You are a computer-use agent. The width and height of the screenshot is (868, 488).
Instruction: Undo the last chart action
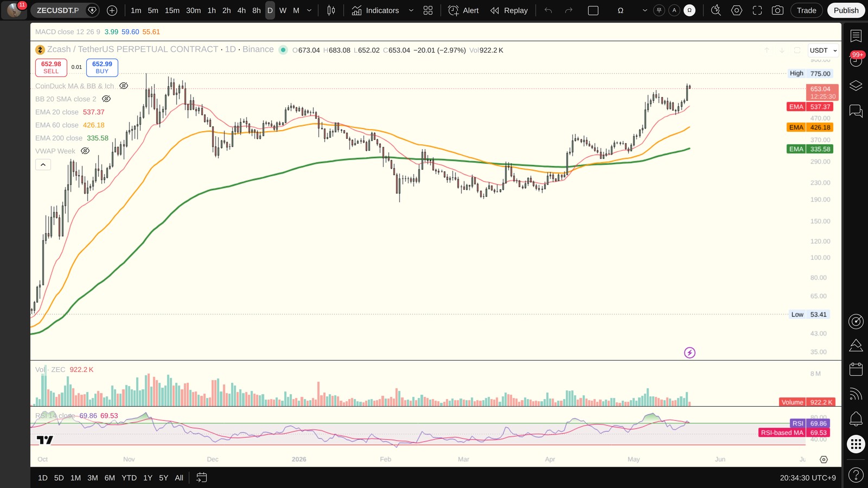click(x=548, y=10)
